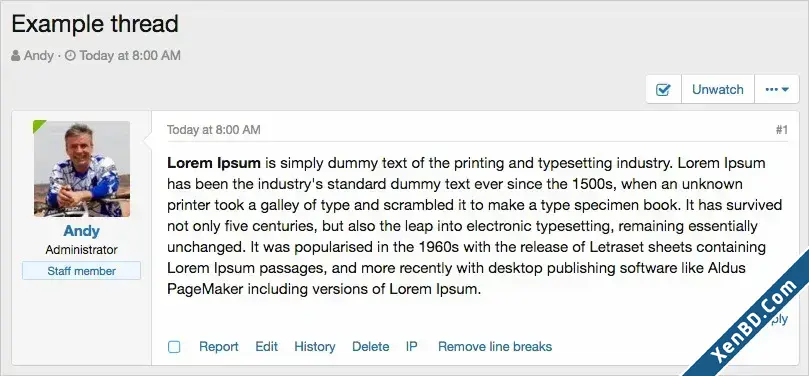
Task: Open the three-dots more options menu
Action: tap(777, 89)
